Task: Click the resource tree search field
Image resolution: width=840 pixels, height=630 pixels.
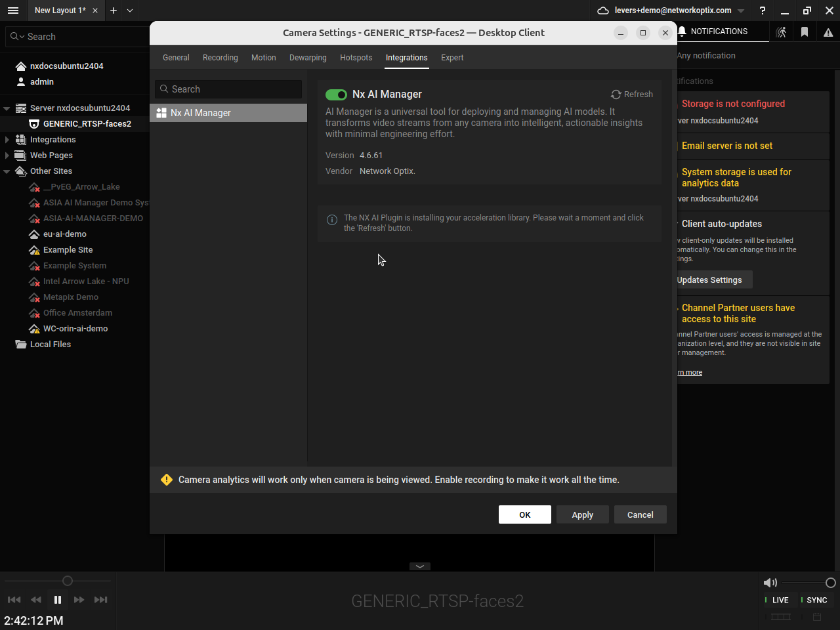Action: tap(77, 37)
